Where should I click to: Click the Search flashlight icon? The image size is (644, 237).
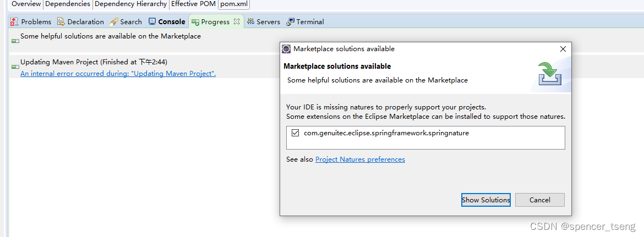(x=113, y=22)
